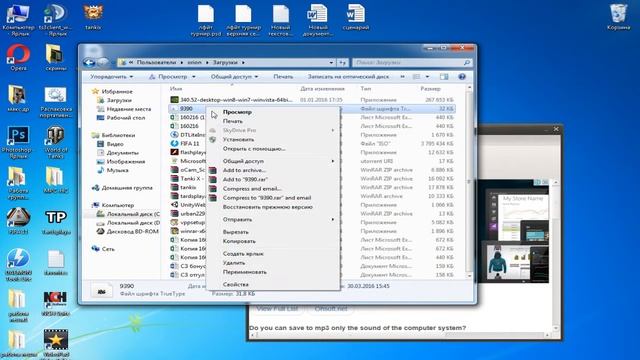Open the MPC-HC folder icon on desktop

(56, 180)
